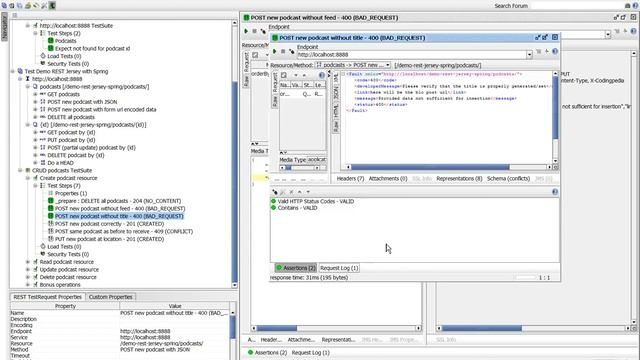Click the green Contains assertion status icon

tap(273, 208)
